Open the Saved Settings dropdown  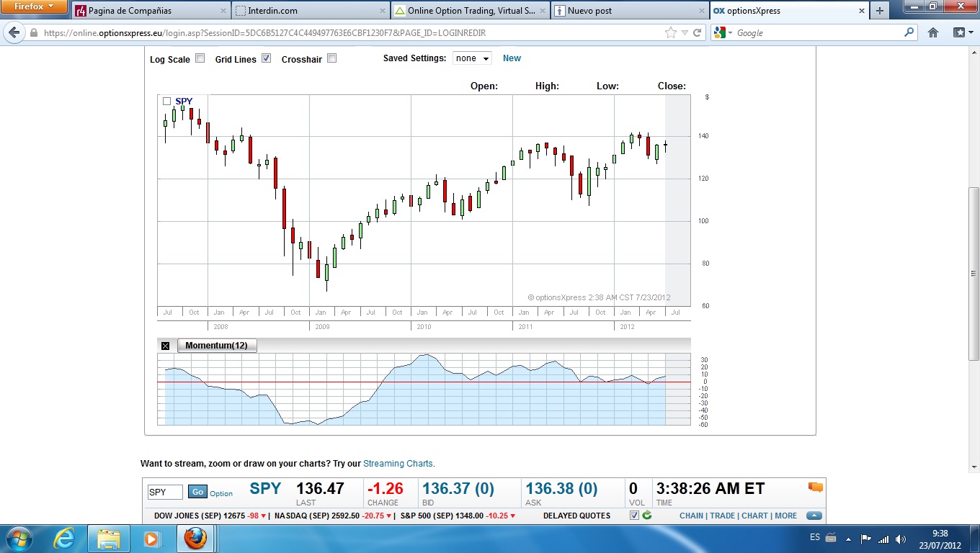(x=472, y=58)
